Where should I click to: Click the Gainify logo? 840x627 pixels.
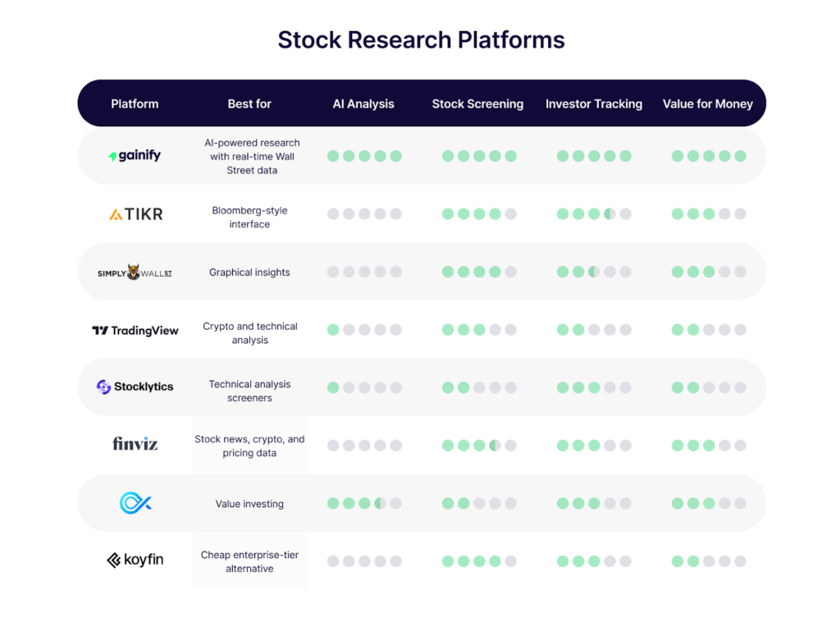tap(135, 155)
